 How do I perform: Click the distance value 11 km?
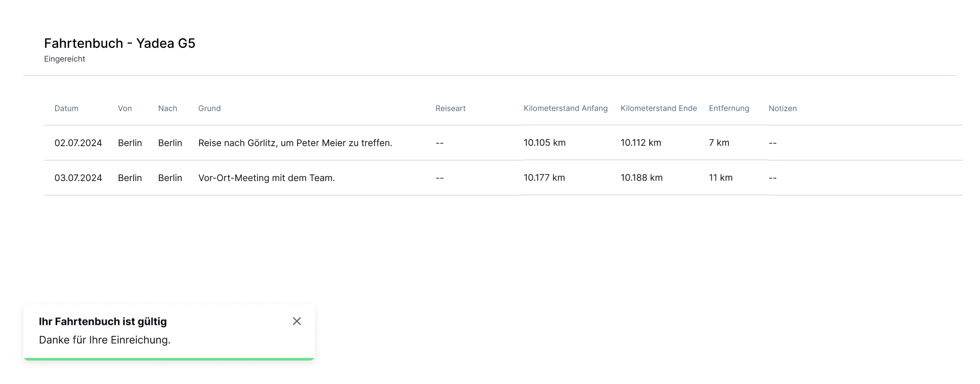point(721,178)
